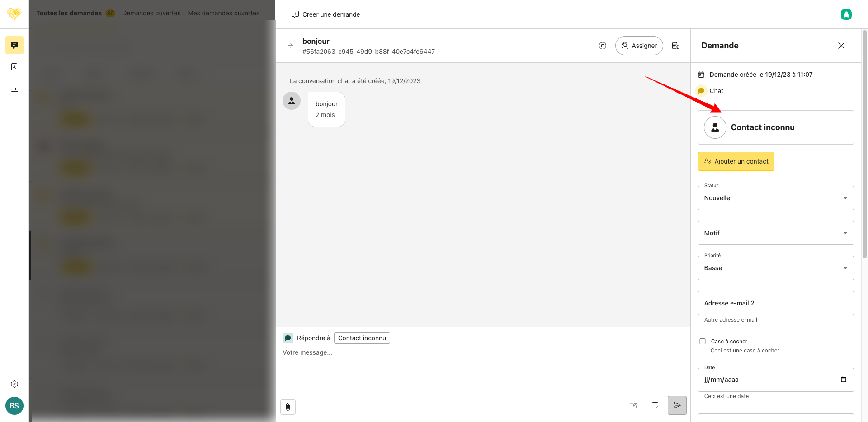
Task: Click the Assigner button
Action: (639, 46)
